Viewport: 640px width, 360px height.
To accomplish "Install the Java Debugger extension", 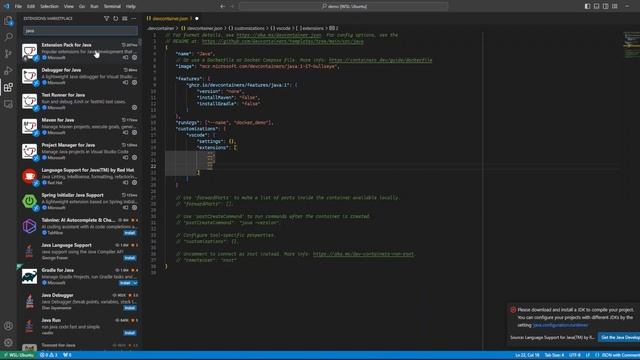I will click(x=130, y=308).
